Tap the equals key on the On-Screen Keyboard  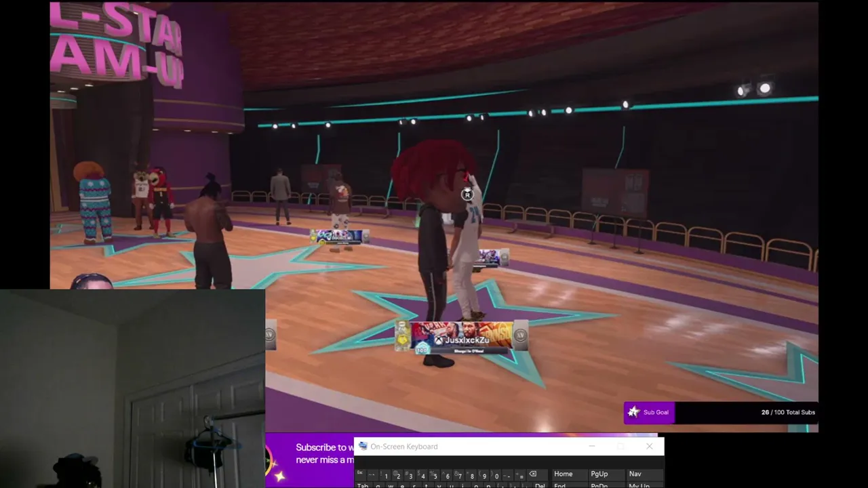point(520,474)
